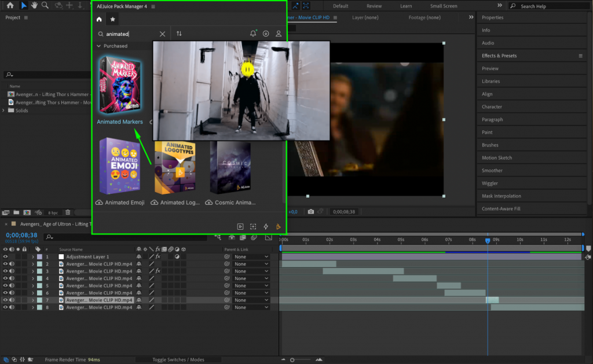Mute audio on layer 2 Avengers clip

(x=12, y=263)
